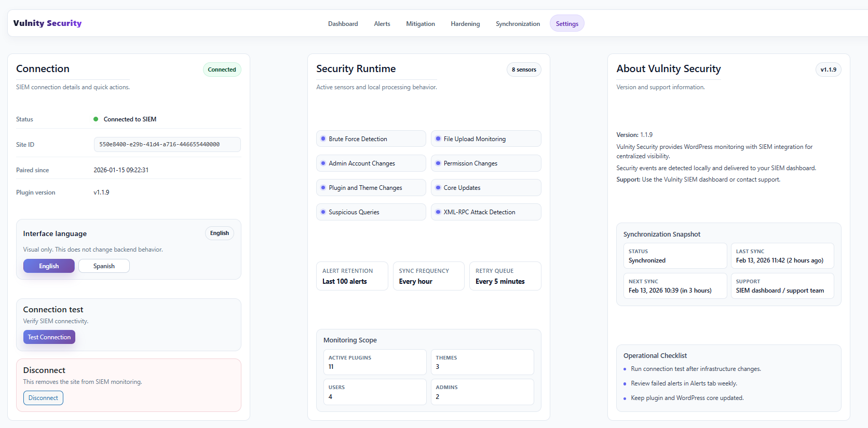
Task: Click the Version: 1.1.9 text line
Action: [x=634, y=135]
